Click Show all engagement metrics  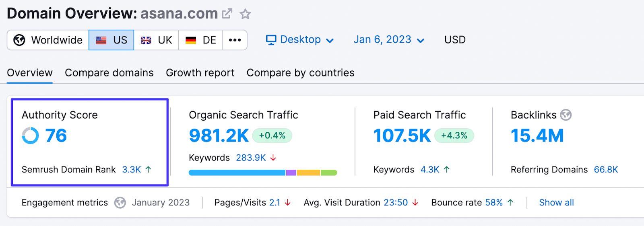[x=556, y=203]
